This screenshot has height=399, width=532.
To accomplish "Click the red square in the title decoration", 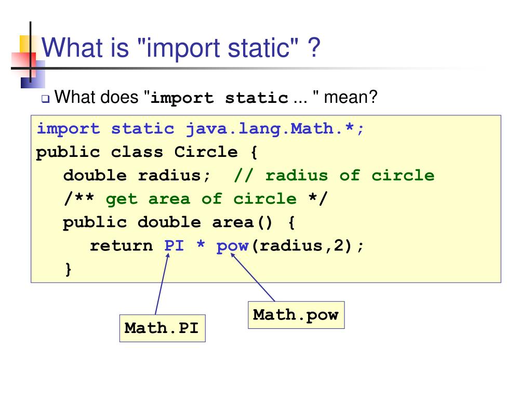I will coord(24,64).
